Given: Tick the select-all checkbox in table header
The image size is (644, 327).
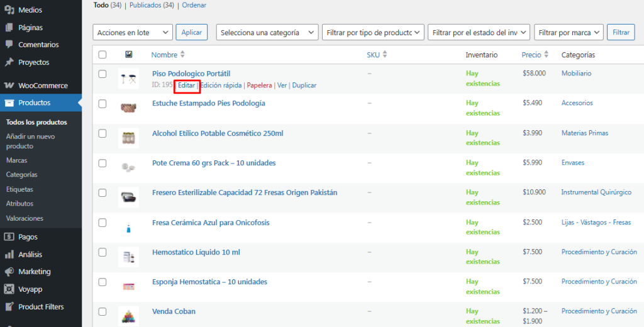Looking at the screenshot, I should click(x=103, y=55).
